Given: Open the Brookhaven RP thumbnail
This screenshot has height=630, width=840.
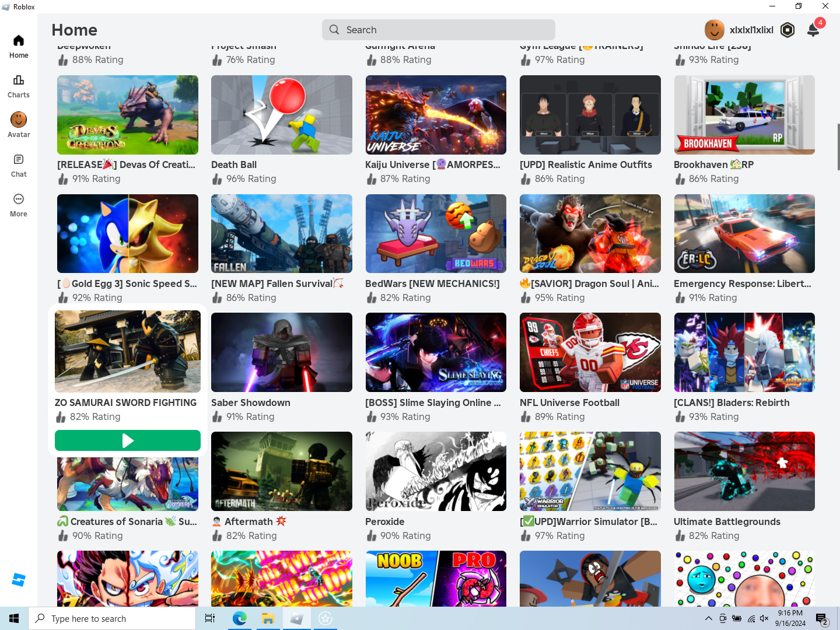Looking at the screenshot, I should 744,115.
